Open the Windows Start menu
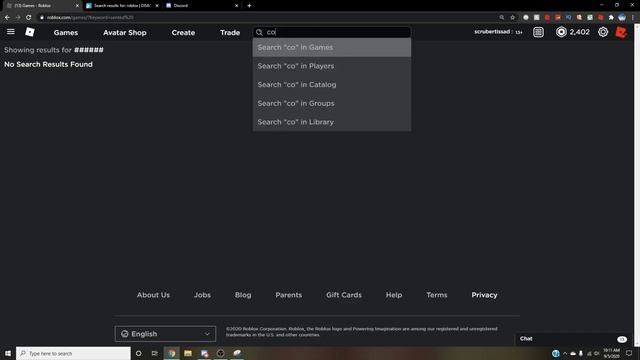This screenshot has height=360, width=640. click(x=8, y=353)
